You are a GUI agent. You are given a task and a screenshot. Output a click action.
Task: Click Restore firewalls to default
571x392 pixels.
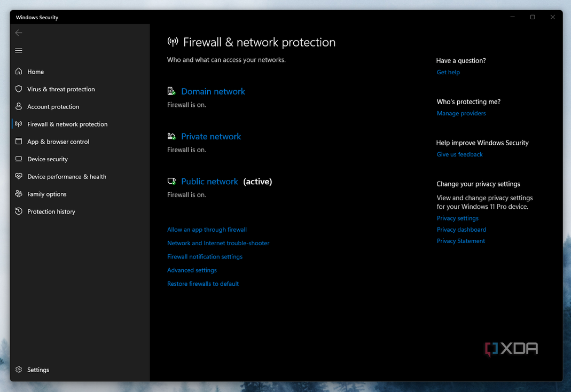tap(203, 284)
